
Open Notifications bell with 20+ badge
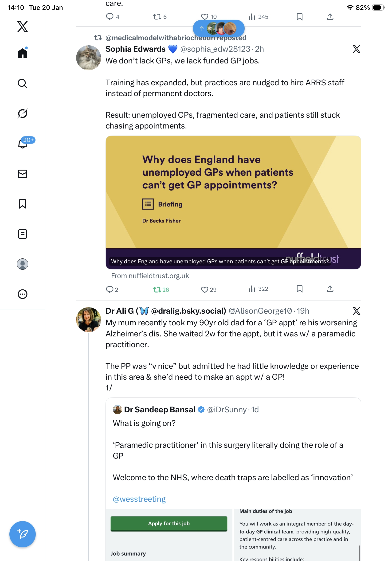(x=23, y=144)
